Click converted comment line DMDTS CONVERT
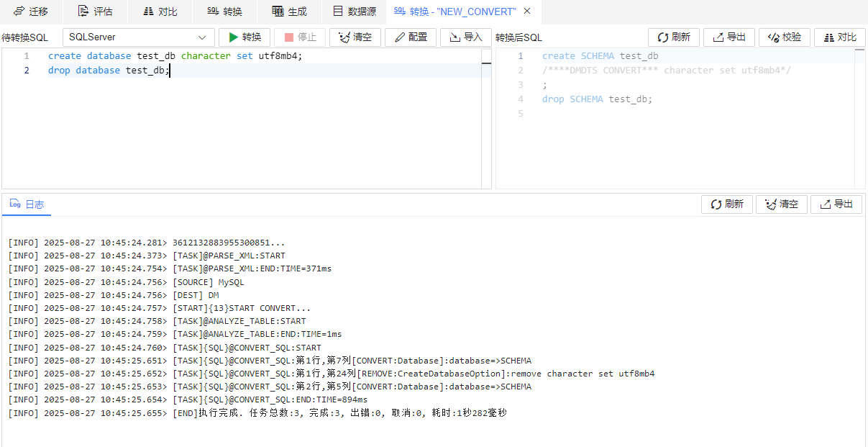Image resolution: width=868 pixels, height=447 pixels. 665,70
